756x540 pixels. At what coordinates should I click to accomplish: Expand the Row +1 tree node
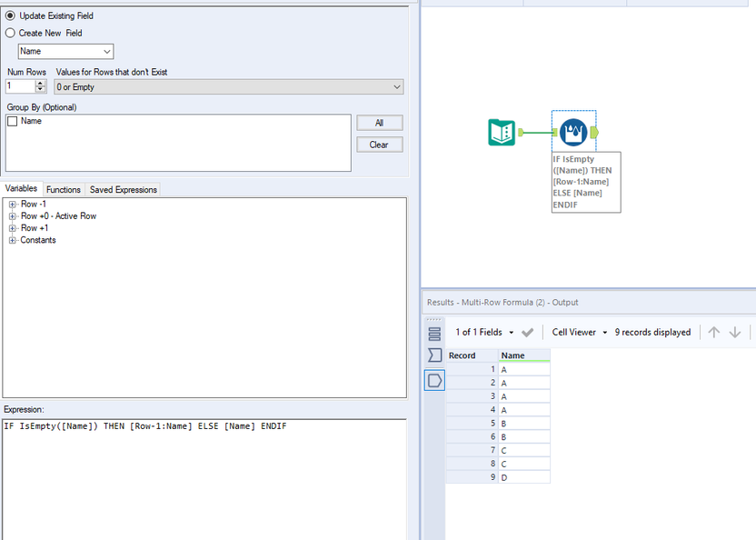click(x=13, y=228)
